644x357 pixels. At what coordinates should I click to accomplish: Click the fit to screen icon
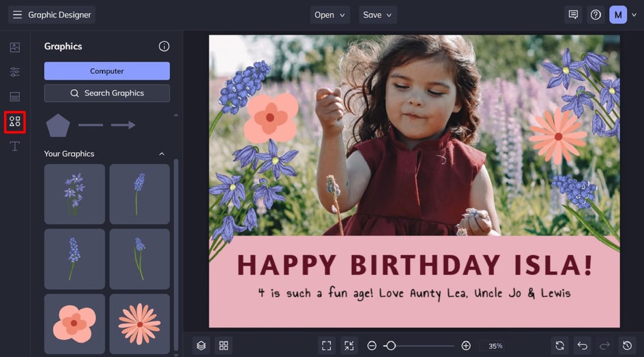click(327, 345)
